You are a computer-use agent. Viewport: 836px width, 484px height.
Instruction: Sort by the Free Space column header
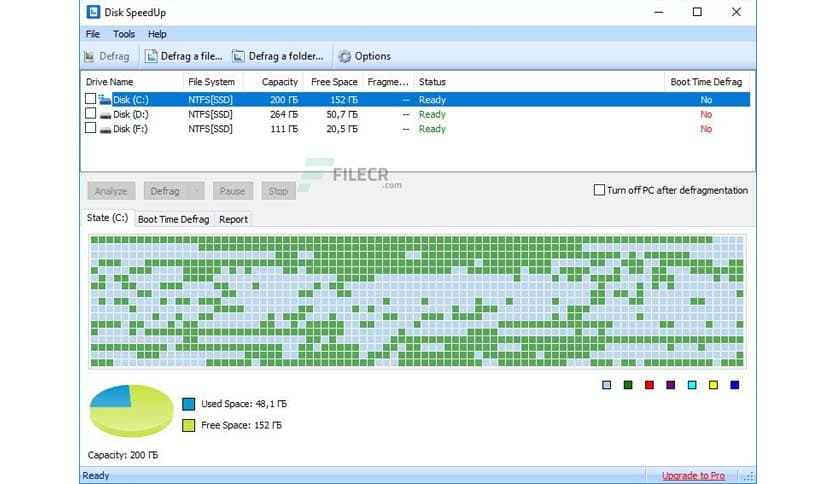(x=333, y=82)
